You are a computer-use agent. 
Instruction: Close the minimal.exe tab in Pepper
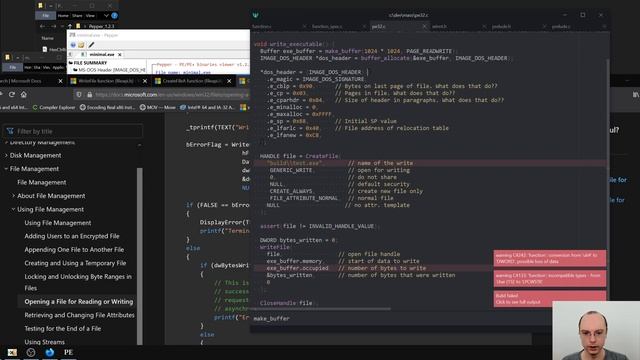click(x=120, y=54)
